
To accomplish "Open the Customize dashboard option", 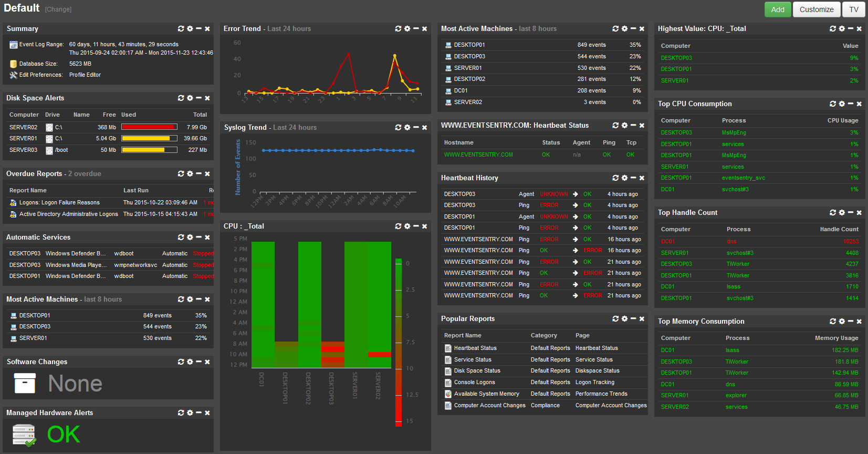I will click(x=817, y=9).
